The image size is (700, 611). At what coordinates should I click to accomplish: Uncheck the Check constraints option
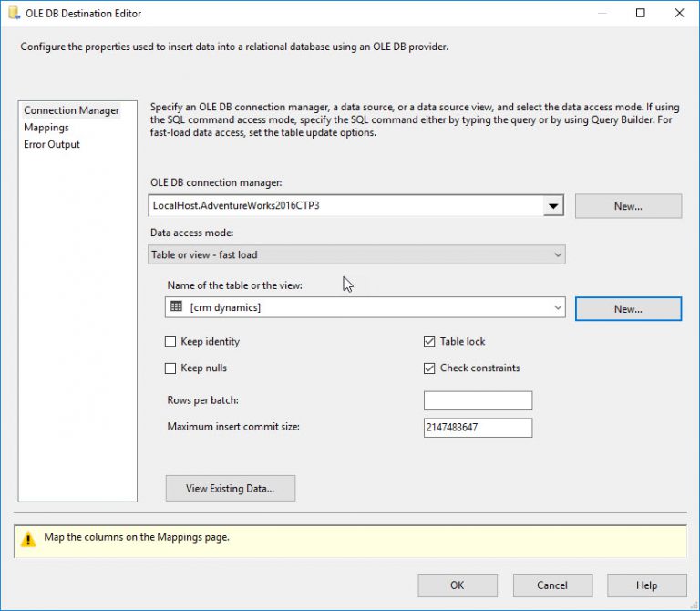[x=430, y=368]
